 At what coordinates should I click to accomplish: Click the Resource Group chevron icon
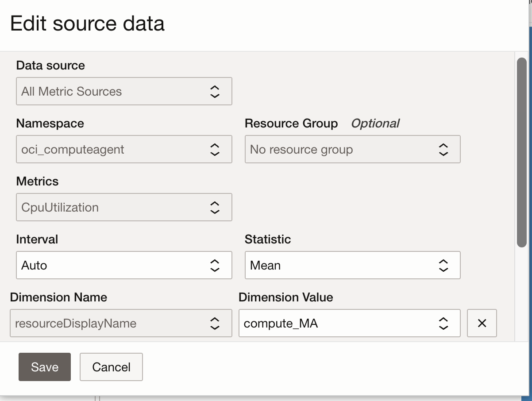click(x=443, y=149)
